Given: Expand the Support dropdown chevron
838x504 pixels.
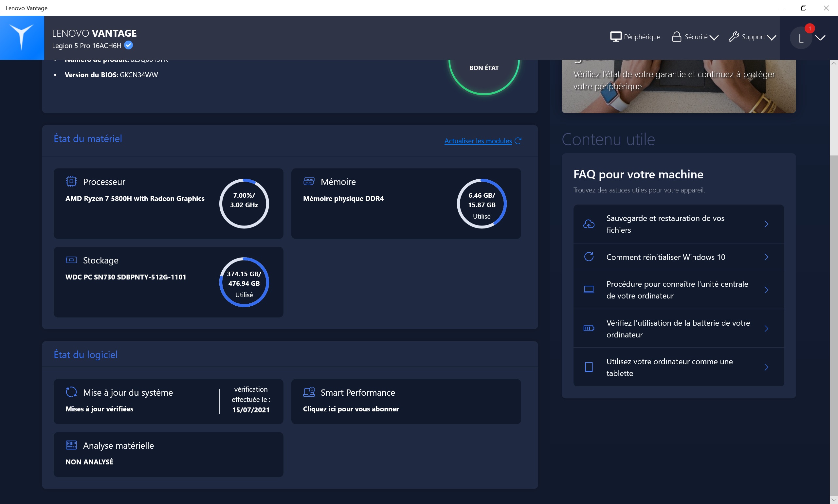Looking at the screenshot, I should coord(772,37).
